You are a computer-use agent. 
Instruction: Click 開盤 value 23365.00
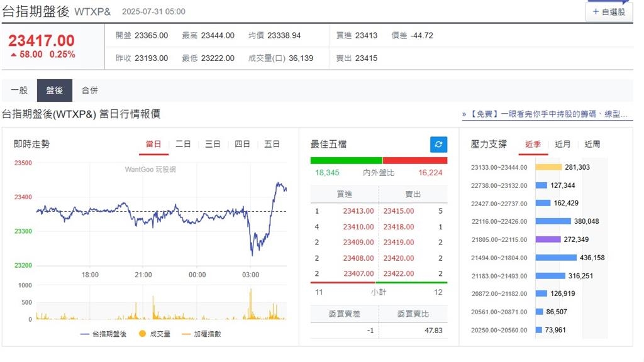pyautogui.click(x=152, y=36)
